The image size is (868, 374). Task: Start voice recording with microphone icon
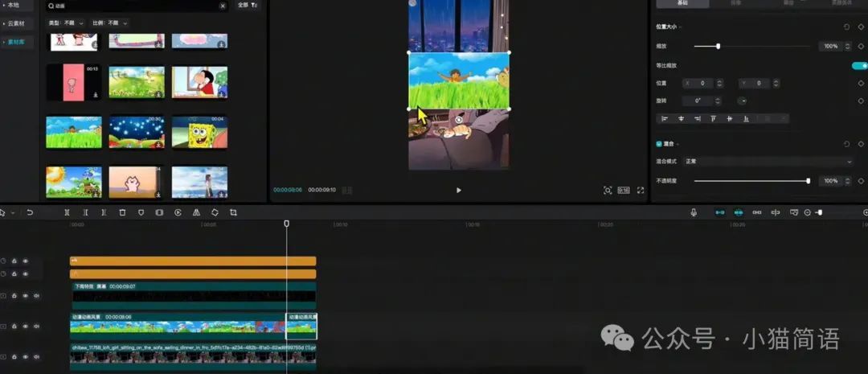pos(694,212)
